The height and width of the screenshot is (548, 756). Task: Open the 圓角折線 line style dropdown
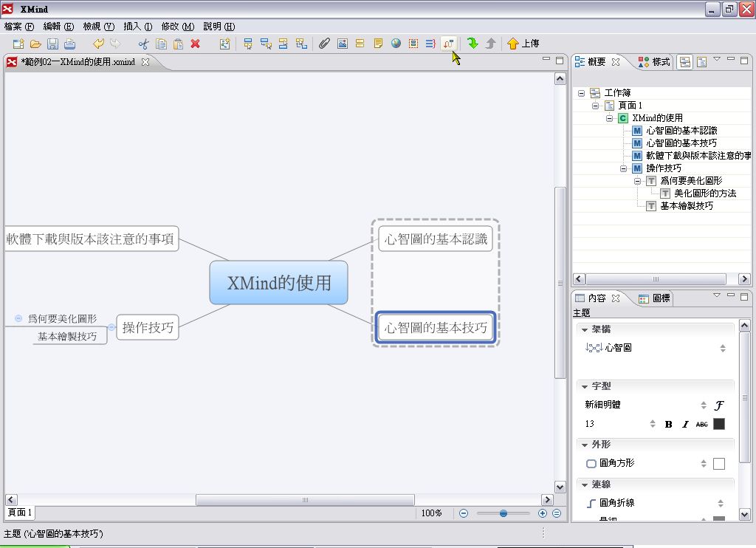[x=721, y=504]
